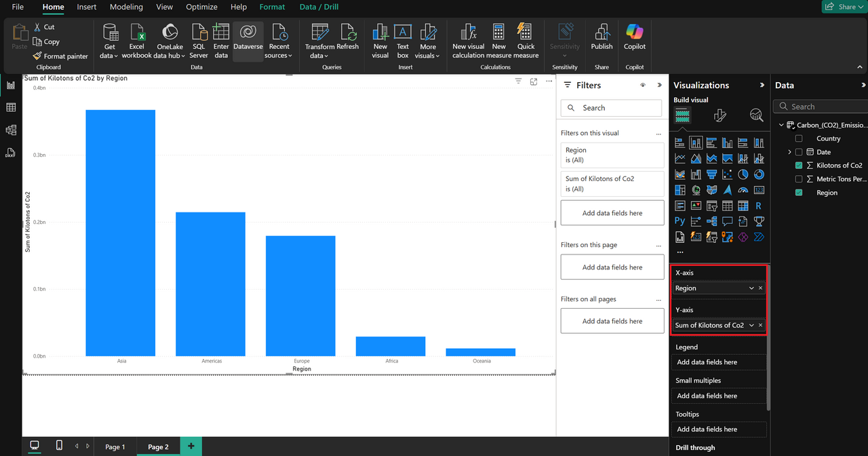Viewport: 868px width, 456px height.
Task: Pick the Q&A speech bubble visual
Action: click(x=727, y=221)
